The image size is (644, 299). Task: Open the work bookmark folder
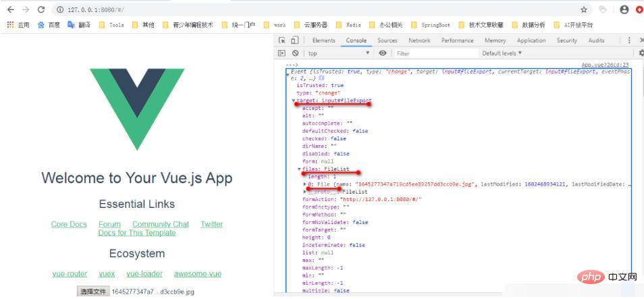tap(274, 25)
